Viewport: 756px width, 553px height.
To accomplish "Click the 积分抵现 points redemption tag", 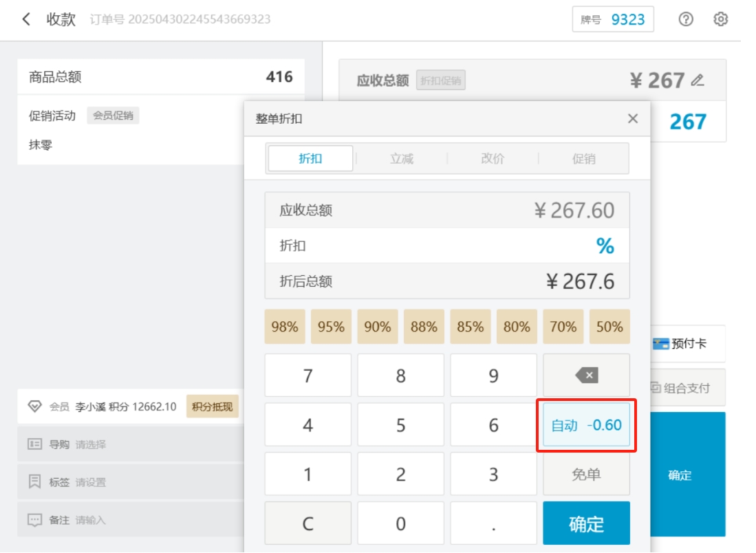I will 212,406.
